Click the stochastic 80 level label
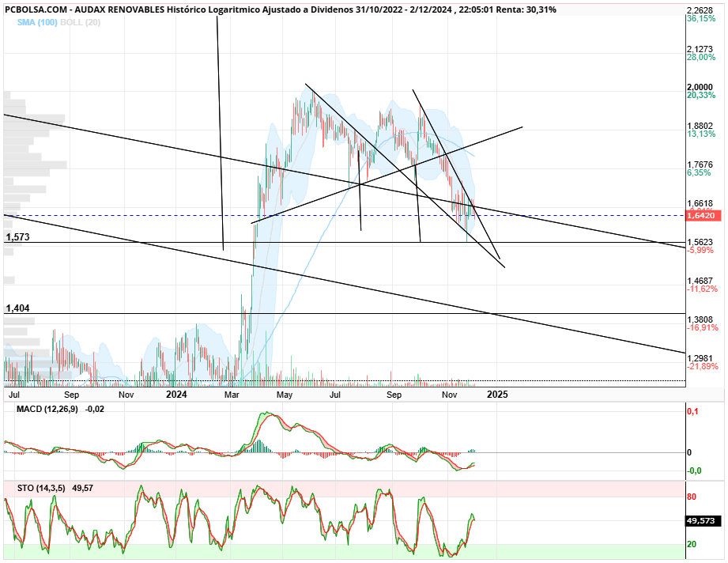 coord(692,497)
